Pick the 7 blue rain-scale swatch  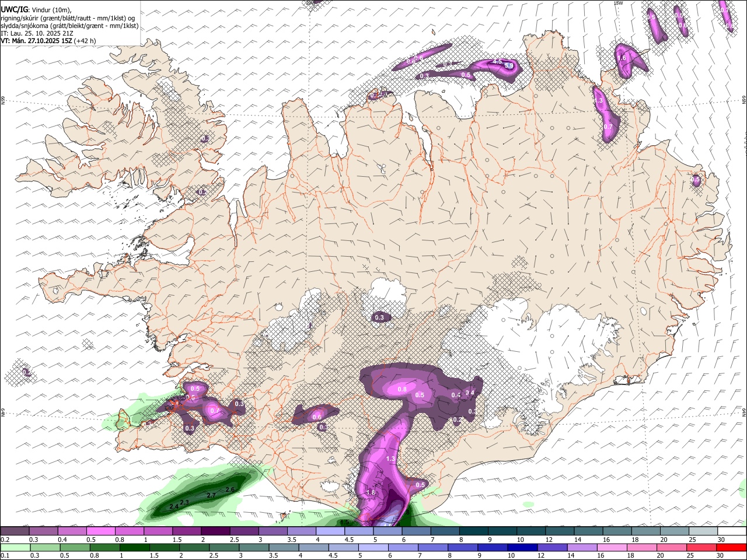click(432, 547)
